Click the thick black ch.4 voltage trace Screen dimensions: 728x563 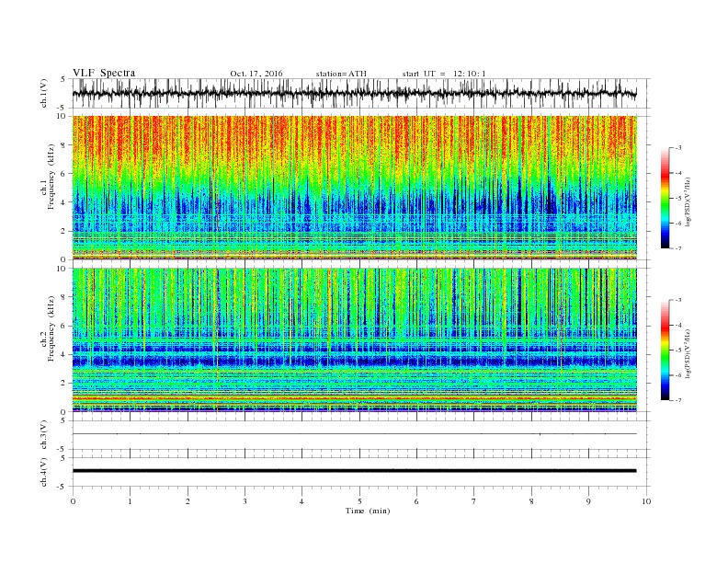click(354, 471)
